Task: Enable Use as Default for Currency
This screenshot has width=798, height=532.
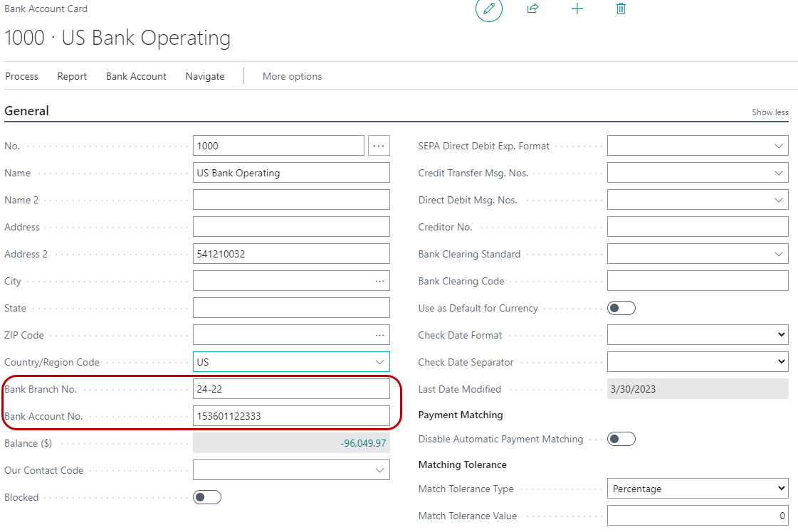Action: pos(621,308)
